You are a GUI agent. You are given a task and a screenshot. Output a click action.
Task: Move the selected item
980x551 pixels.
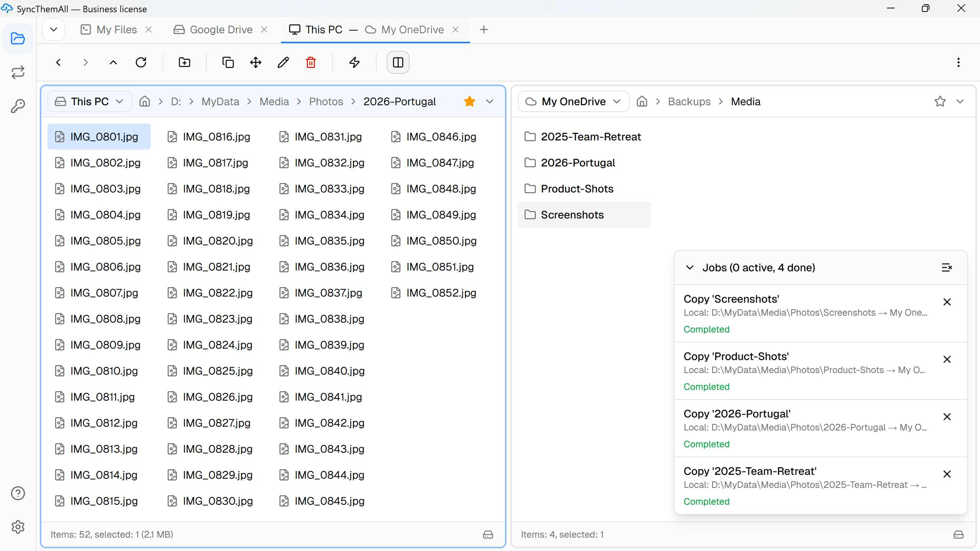coord(256,62)
